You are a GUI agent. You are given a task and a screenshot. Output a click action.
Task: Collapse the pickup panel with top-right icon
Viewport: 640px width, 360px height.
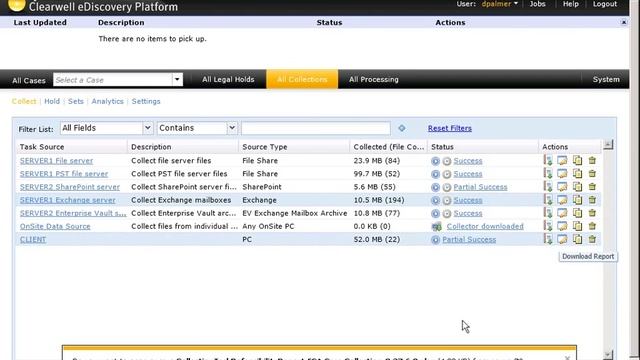624,22
